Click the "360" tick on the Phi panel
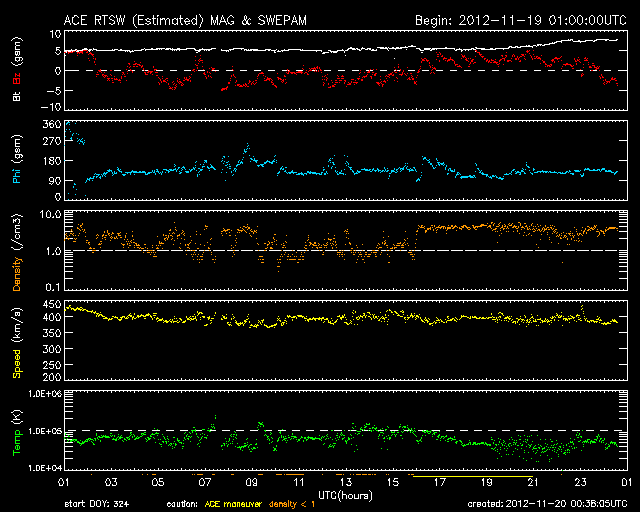This screenshot has height=512, width=640. [52, 124]
